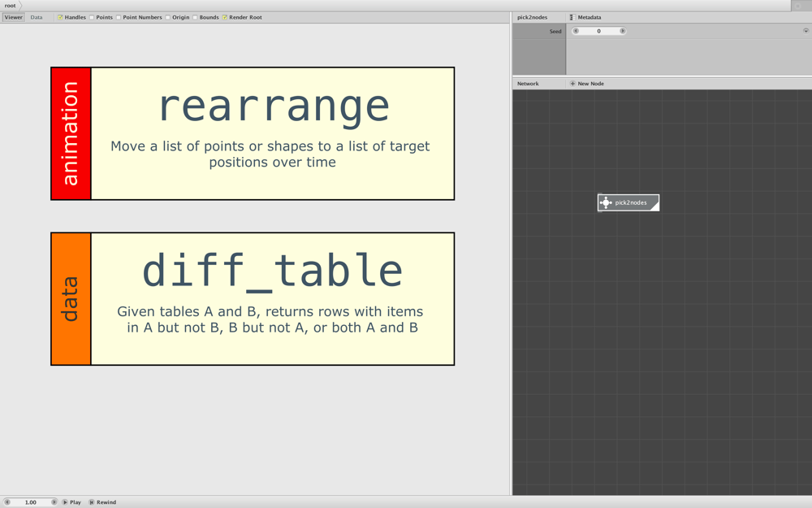
Task: Click the rendered-node corner flag on pick2nodes
Action: [654, 206]
